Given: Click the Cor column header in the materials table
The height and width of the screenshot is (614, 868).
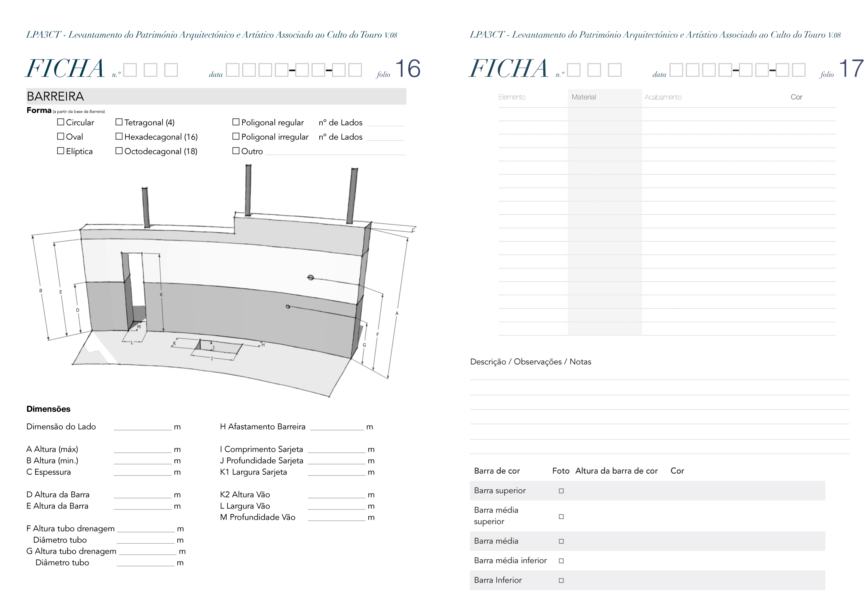Looking at the screenshot, I should (796, 97).
